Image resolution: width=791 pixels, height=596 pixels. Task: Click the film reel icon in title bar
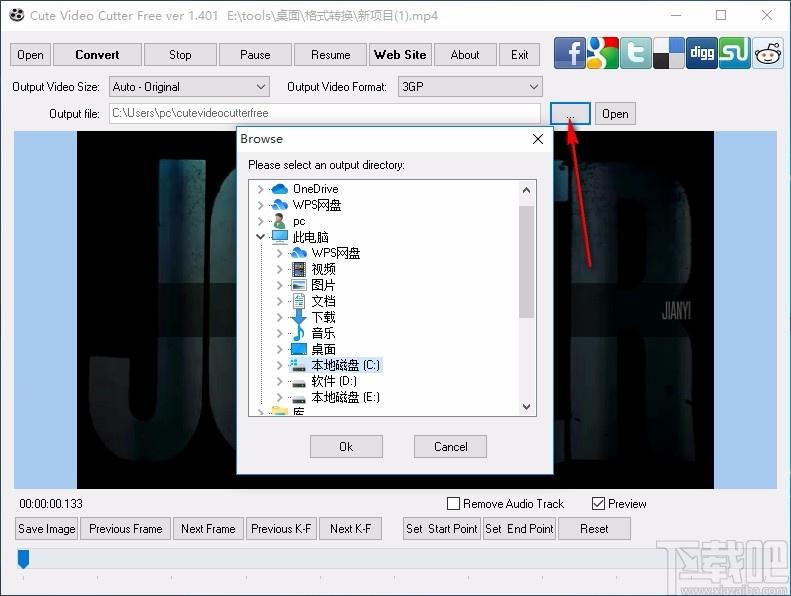16,15
